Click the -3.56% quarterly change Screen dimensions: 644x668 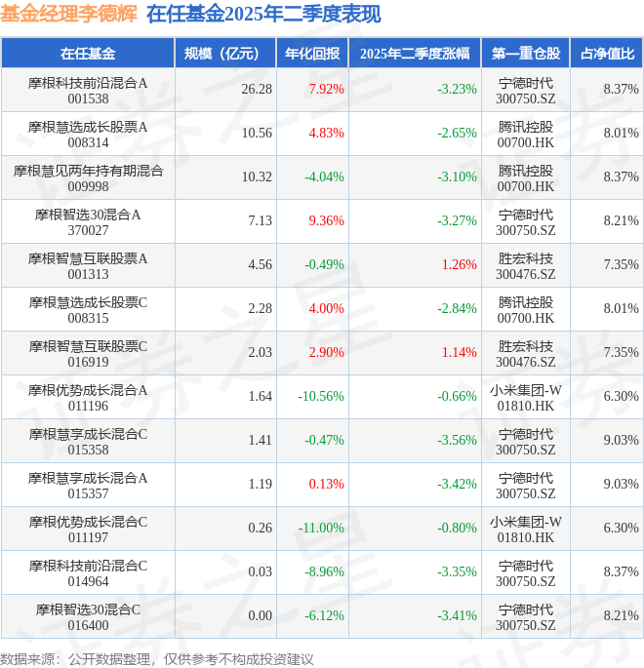pyautogui.click(x=457, y=440)
